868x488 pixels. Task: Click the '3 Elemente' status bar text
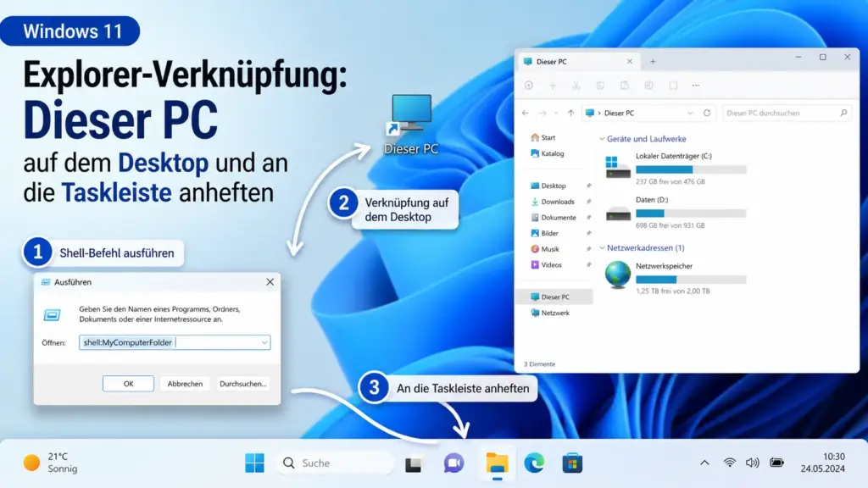click(539, 364)
